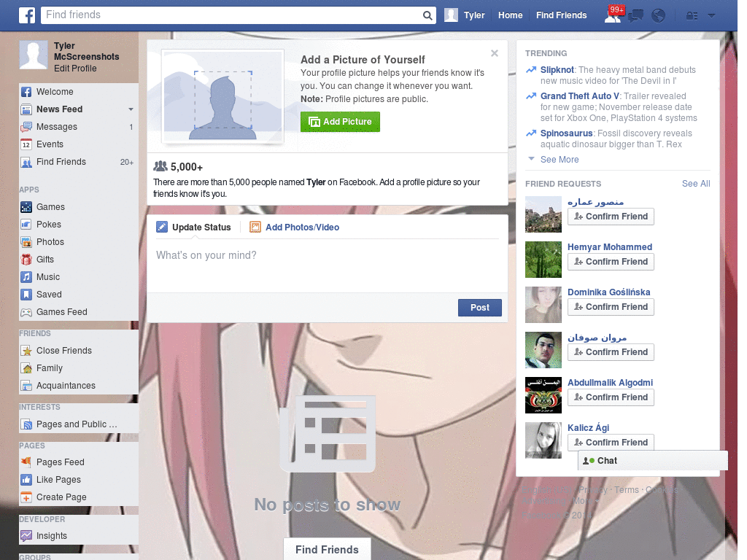Screen dimensions: 747x560
Task: Open Family friends list
Action: 79,368
